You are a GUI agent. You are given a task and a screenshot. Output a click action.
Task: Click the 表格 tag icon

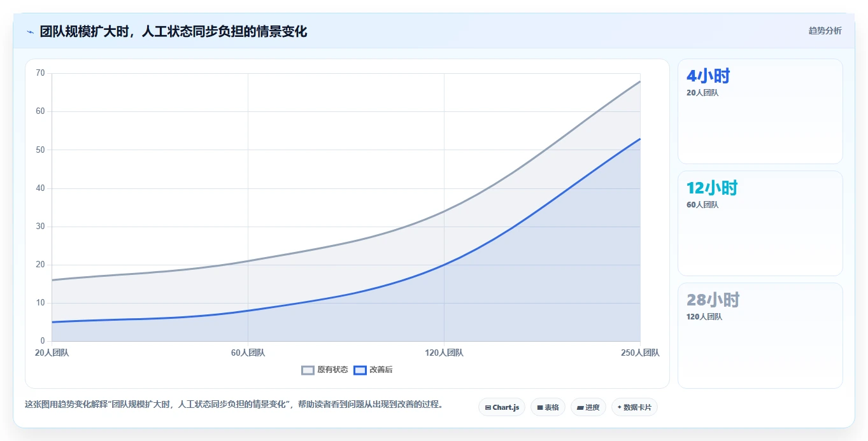coord(540,407)
